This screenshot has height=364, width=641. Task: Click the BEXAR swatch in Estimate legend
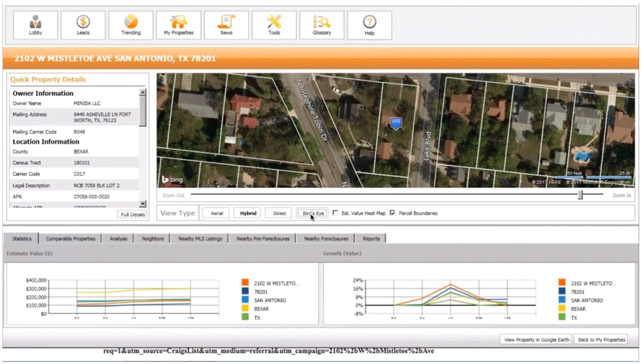(245, 309)
